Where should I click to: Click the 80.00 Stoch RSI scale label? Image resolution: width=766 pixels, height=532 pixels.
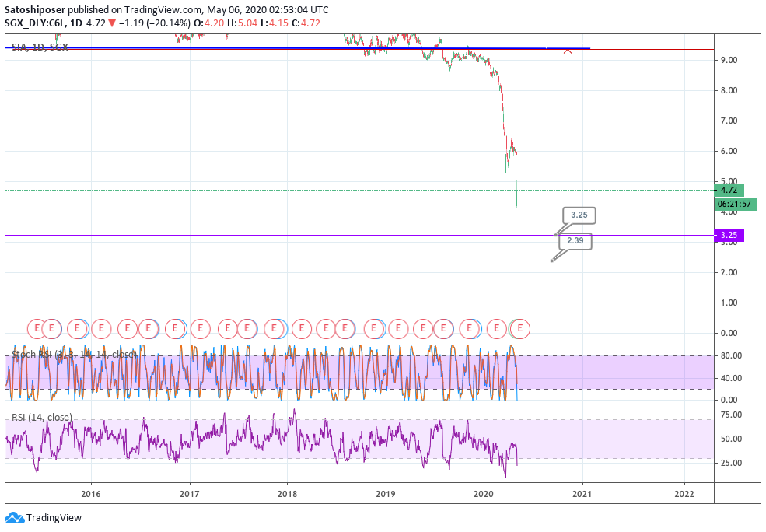pyautogui.click(x=731, y=355)
